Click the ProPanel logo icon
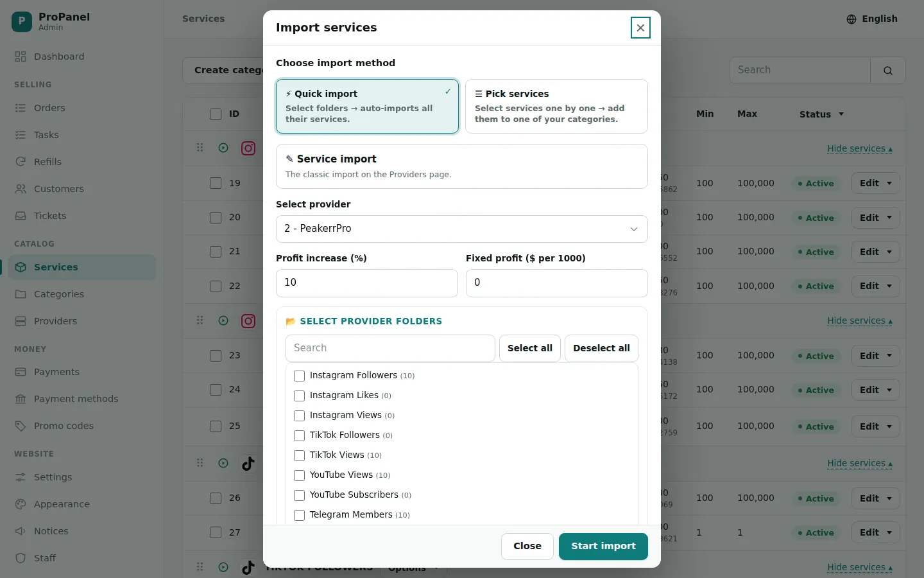Screen dimensions: 924x578 pyautogui.click(x=22, y=21)
